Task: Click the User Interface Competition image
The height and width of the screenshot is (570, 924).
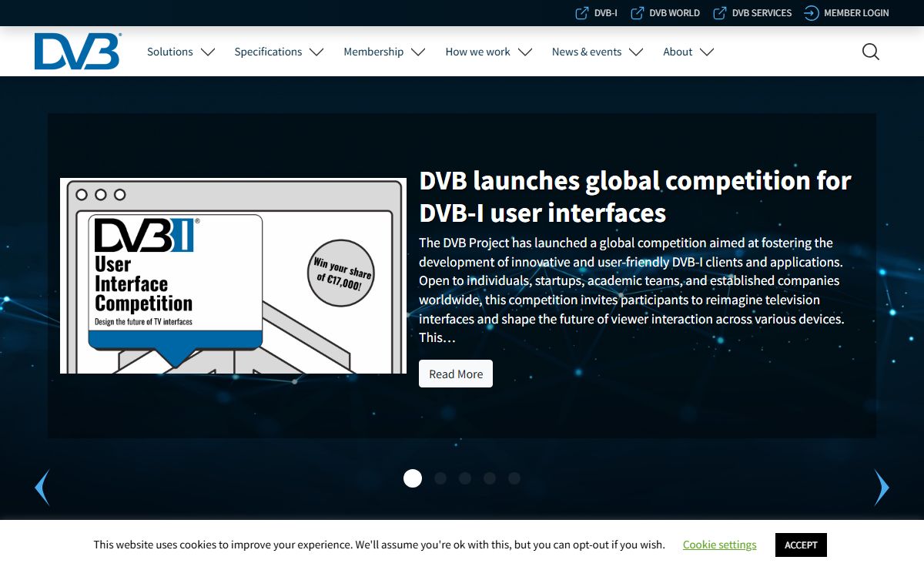Action: (233, 276)
